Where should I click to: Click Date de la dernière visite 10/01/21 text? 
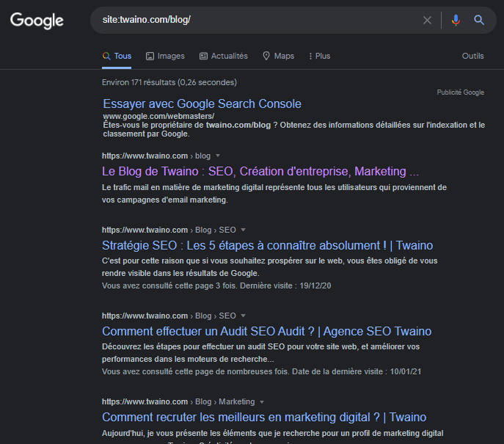(x=357, y=371)
